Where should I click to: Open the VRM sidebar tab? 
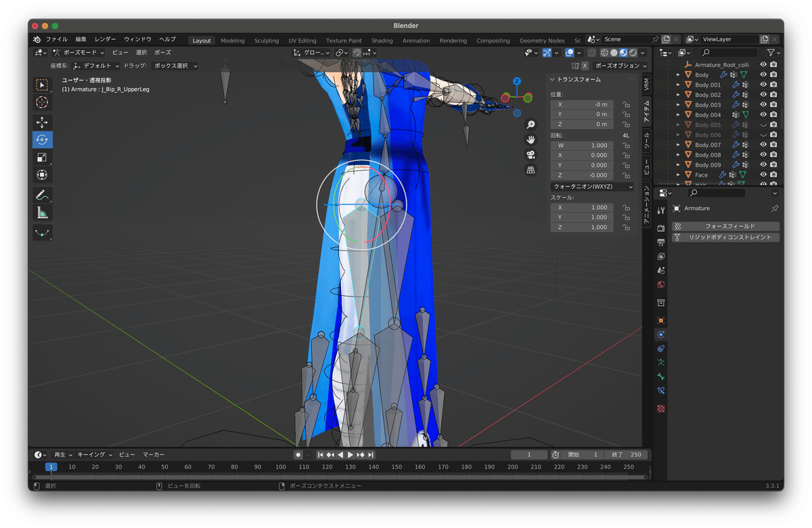(x=646, y=85)
